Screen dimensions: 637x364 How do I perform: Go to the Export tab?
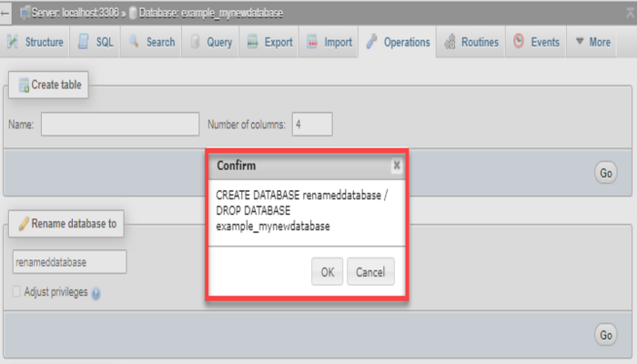coord(268,42)
